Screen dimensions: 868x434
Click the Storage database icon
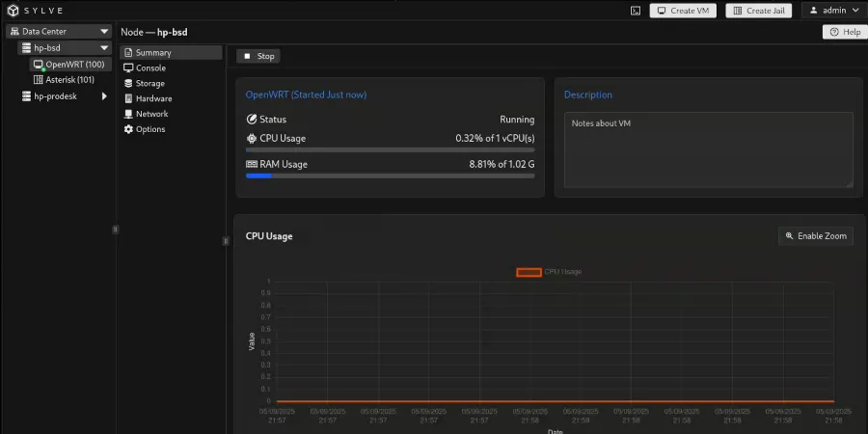coord(128,84)
